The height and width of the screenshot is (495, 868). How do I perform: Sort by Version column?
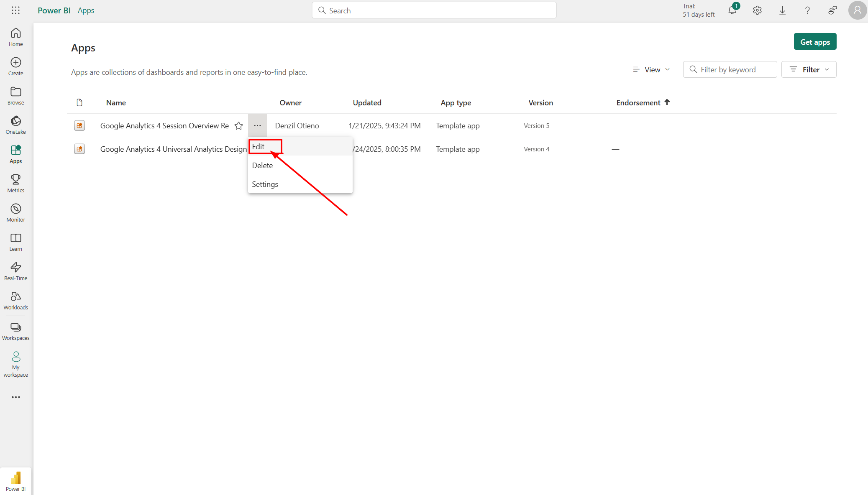(540, 103)
